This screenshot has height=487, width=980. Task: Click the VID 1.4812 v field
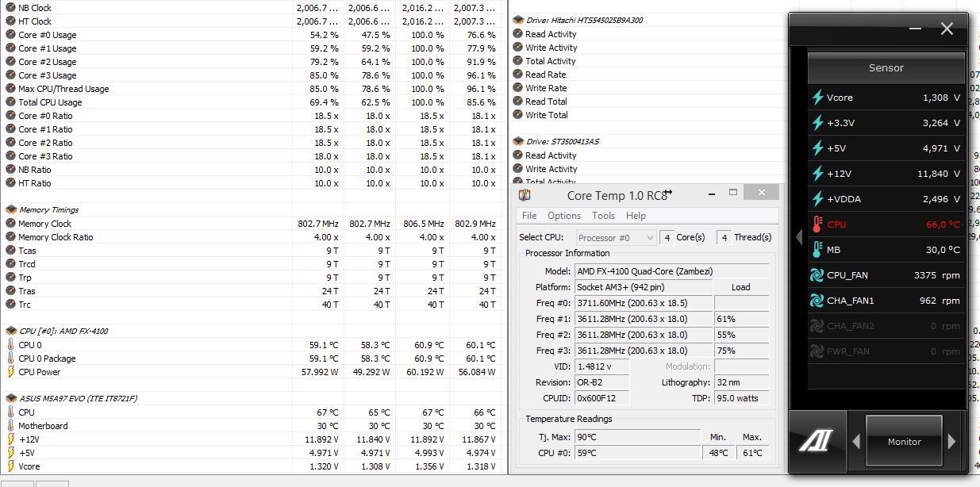(x=602, y=366)
